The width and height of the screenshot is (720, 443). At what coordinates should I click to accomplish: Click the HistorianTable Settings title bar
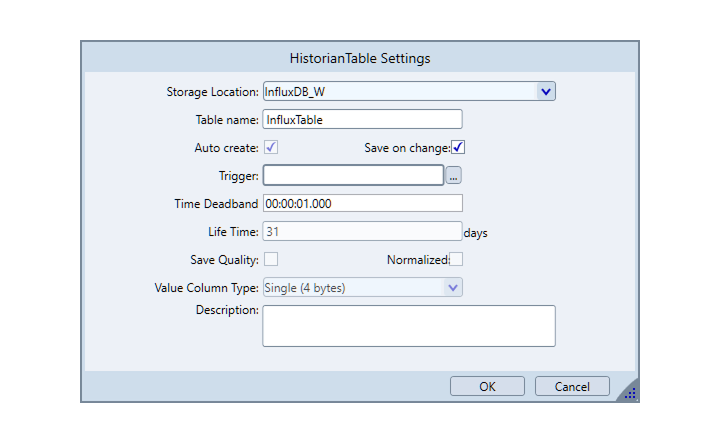(360, 58)
